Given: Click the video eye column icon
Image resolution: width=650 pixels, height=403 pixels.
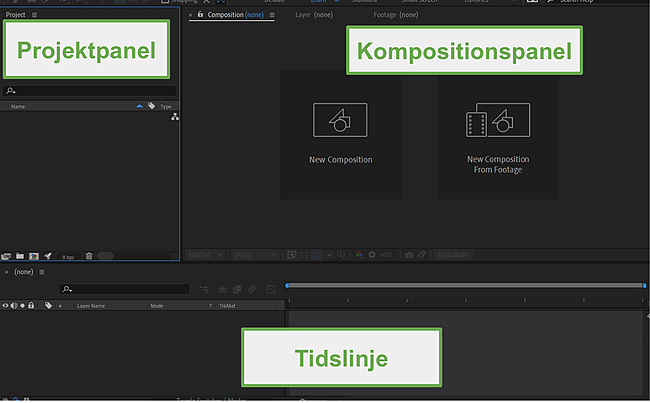Looking at the screenshot, I should (x=5, y=306).
